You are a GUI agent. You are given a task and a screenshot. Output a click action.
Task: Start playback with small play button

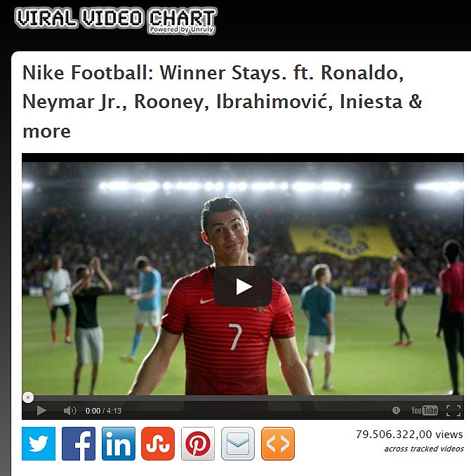tap(41, 411)
